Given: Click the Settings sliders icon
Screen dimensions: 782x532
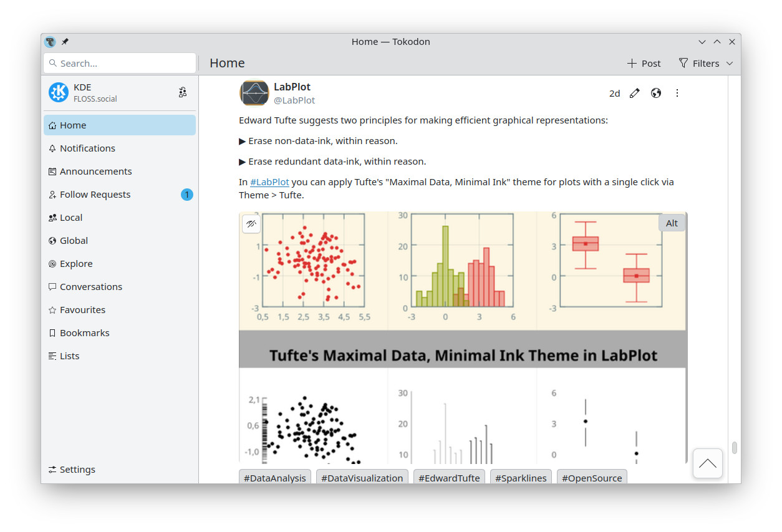Looking at the screenshot, I should [x=52, y=470].
